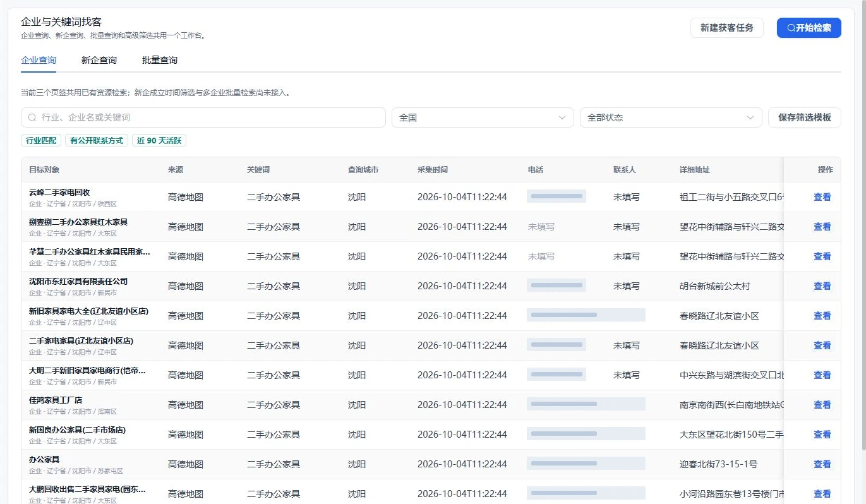Click the address starting with 大东区望花北街150号

click(x=731, y=435)
